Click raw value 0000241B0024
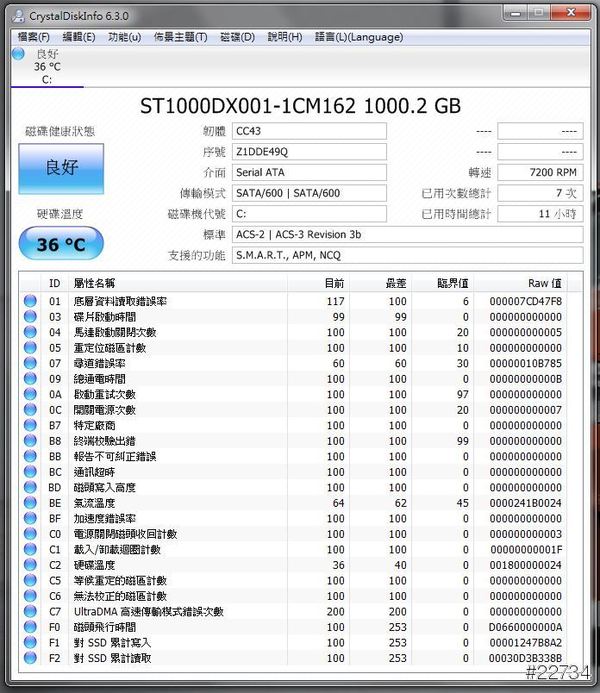Image resolution: width=600 pixels, height=693 pixels. click(x=525, y=503)
